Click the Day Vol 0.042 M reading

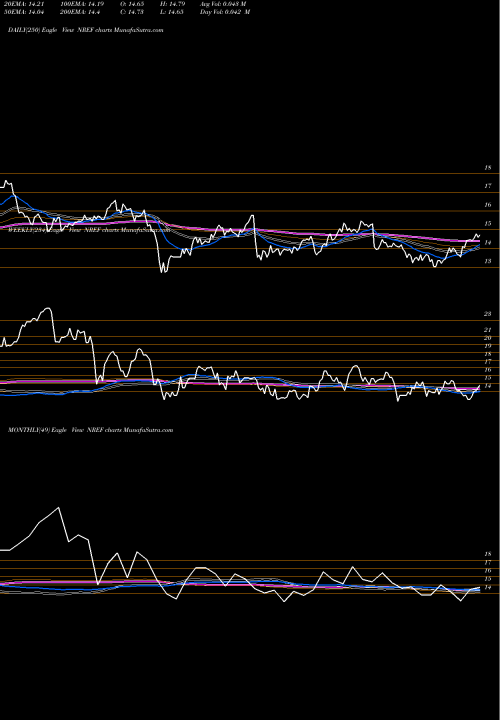225,12
